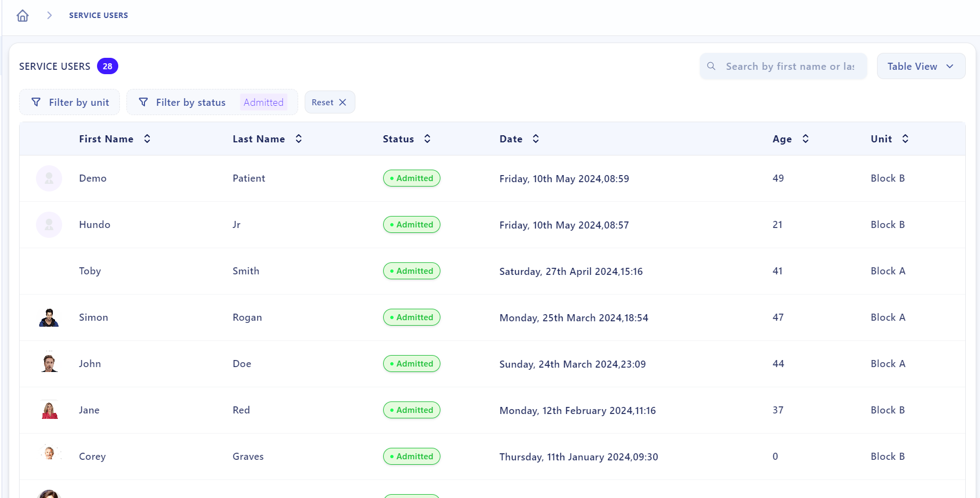Open the Table View dropdown
The height and width of the screenshot is (498, 980).
point(921,66)
